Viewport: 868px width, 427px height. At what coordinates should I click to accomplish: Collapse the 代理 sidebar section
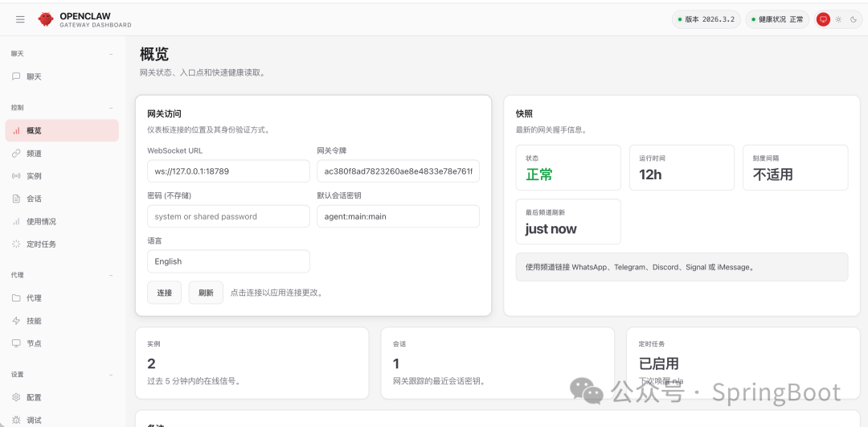(111, 275)
